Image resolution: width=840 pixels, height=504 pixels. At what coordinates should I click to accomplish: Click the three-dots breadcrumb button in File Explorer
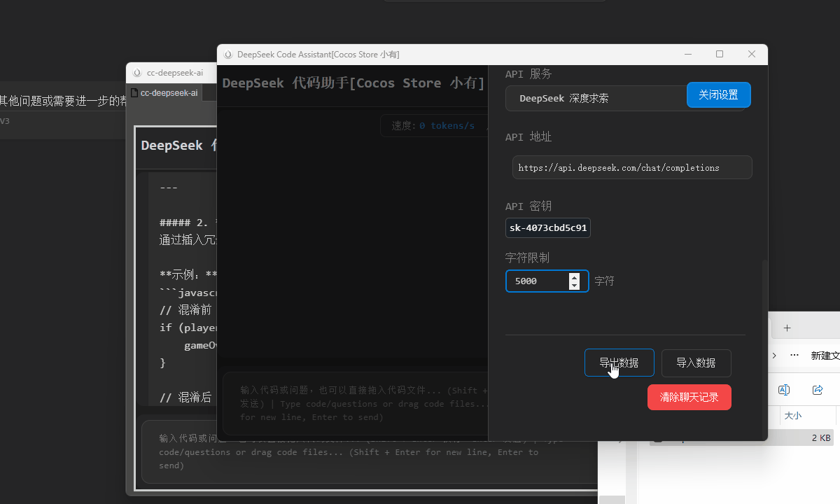tap(794, 355)
